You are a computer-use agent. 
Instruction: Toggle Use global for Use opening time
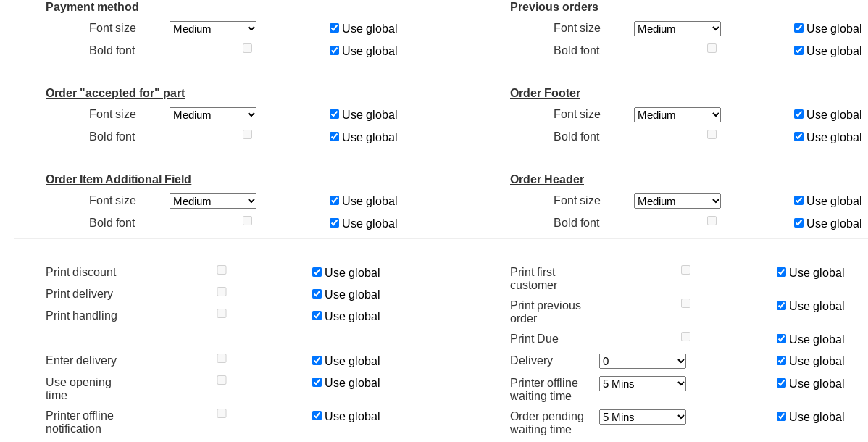[317, 383]
